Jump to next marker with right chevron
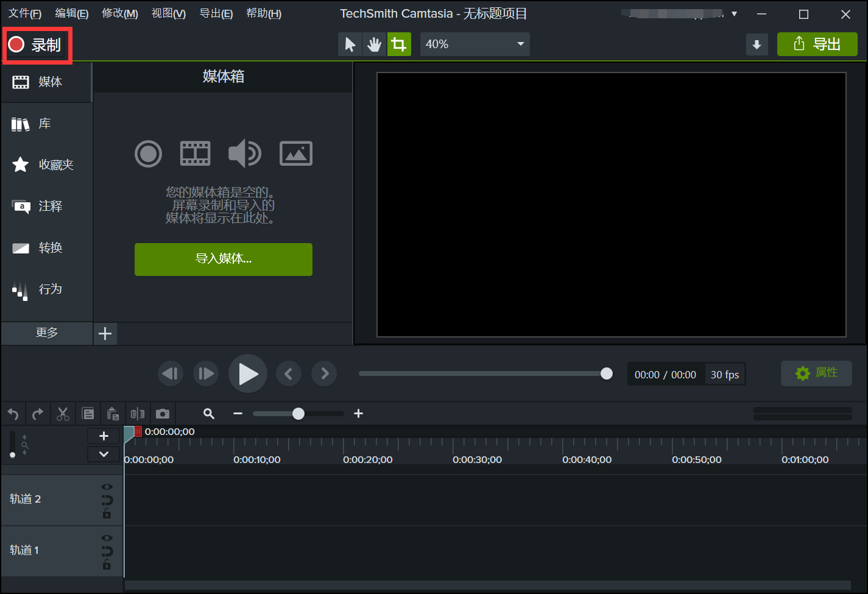Image resolution: width=868 pixels, height=594 pixels. coord(324,373)
